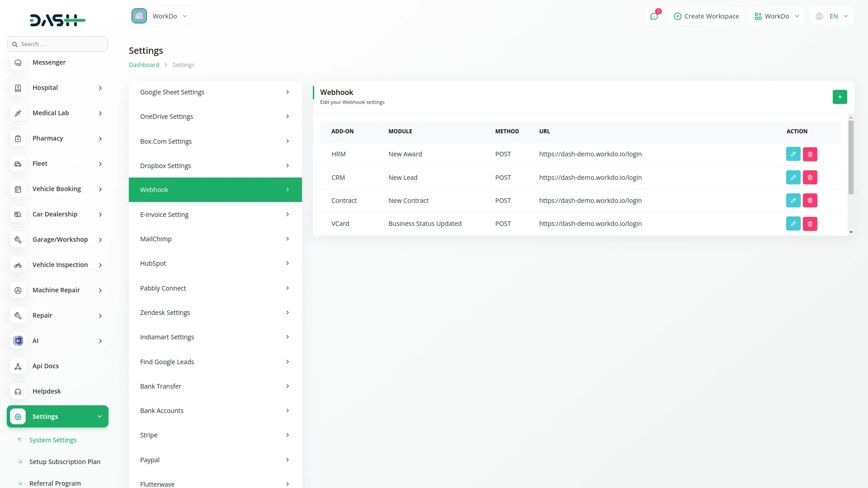The image size is (868, 488).
Task: Open the AI module icon
Action: tap(18, 341)
